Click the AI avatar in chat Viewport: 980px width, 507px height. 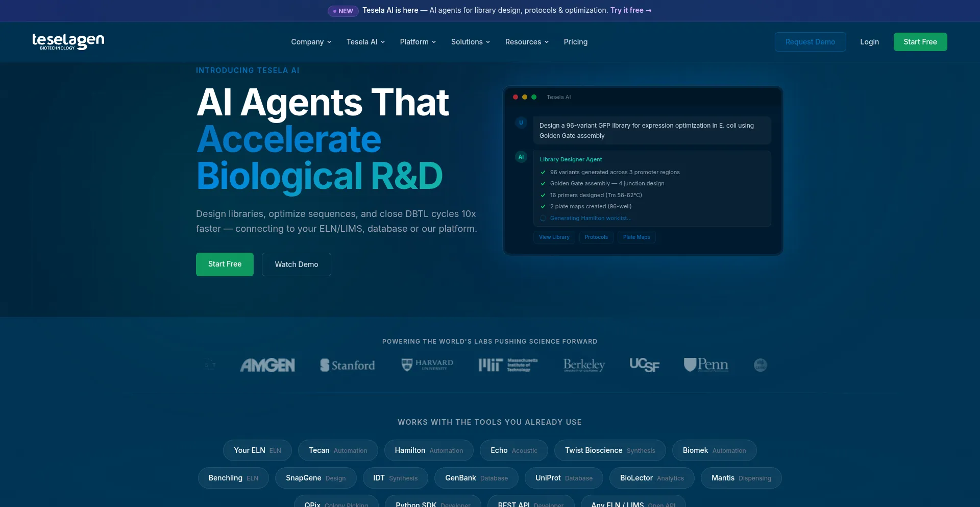pyautogui.click(x=521, y=157)
